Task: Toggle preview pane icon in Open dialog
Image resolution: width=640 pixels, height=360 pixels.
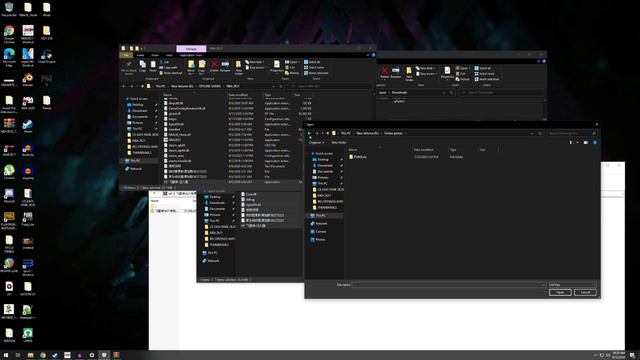Action: click(x=586, y=142)
